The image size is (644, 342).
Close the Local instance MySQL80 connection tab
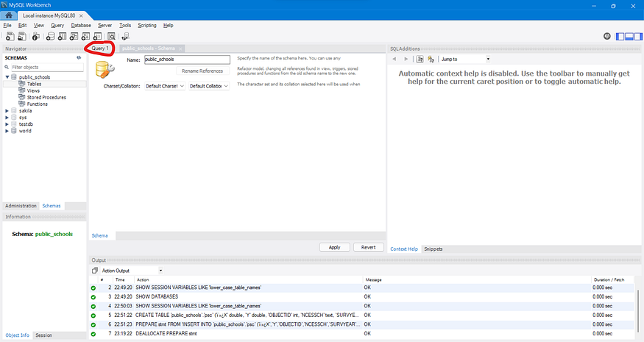pos(81,15)
